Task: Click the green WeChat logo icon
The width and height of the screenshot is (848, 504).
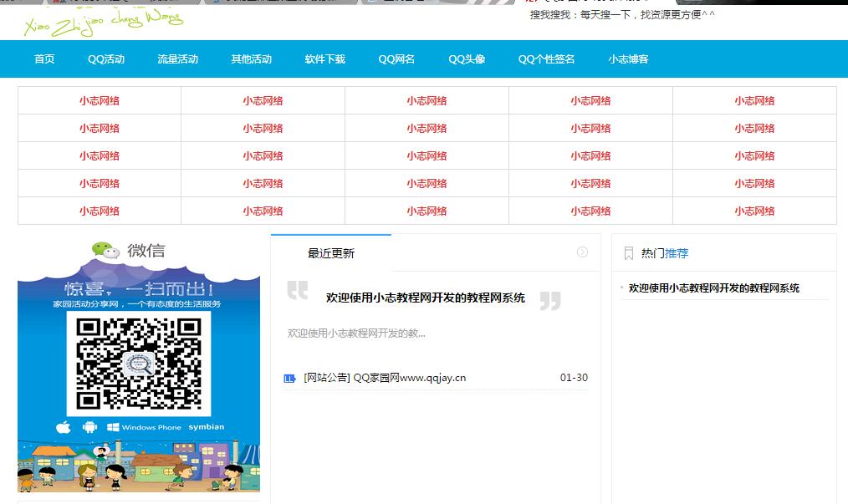Action: click(105, 250)
